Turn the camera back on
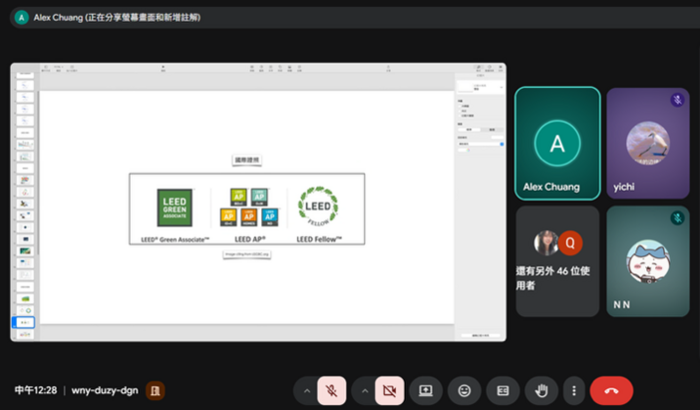The image size is (700, 410). coord(389,391)
